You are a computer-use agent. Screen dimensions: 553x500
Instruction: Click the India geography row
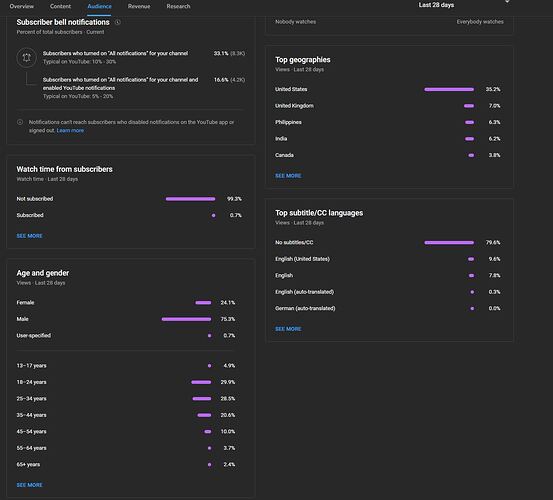[x=388, y=139]
